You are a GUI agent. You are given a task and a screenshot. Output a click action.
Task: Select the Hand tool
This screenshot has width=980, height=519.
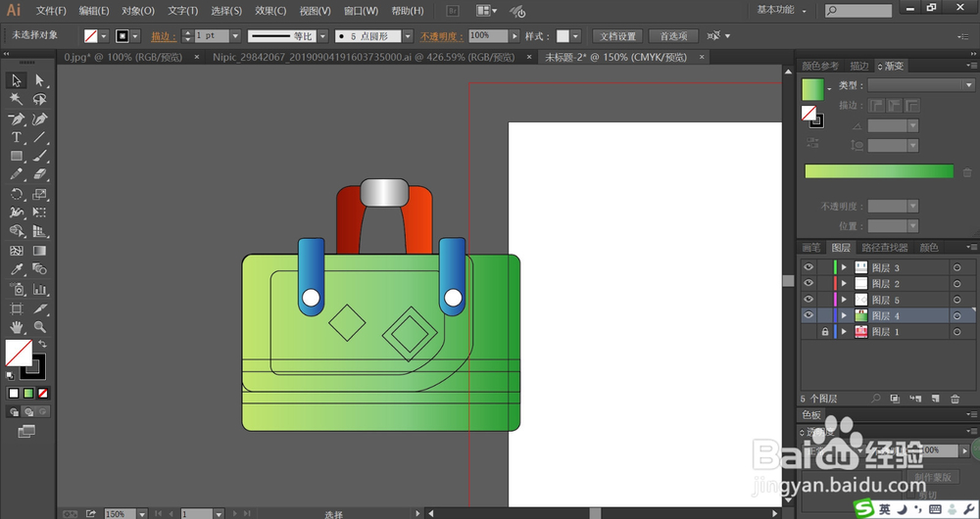(x=17, y=327)
